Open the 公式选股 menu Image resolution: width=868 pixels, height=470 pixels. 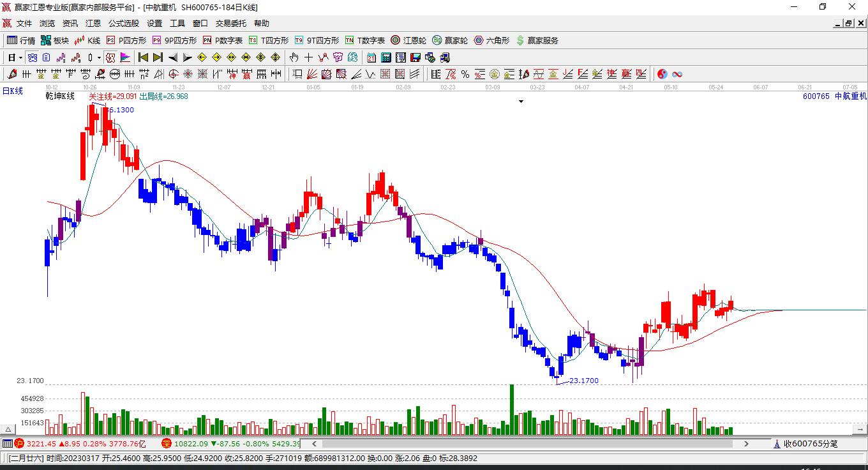(124, 24)
